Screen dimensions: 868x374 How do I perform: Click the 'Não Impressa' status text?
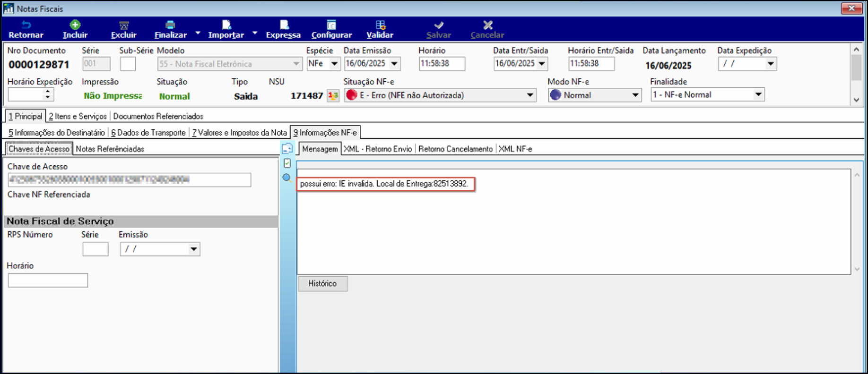click(113, 96)
